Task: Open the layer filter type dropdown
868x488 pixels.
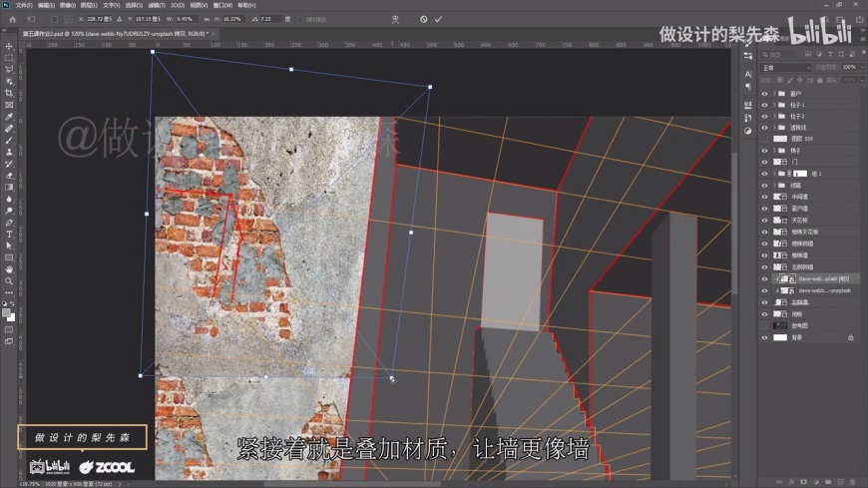Action: (x=780, y=54)
